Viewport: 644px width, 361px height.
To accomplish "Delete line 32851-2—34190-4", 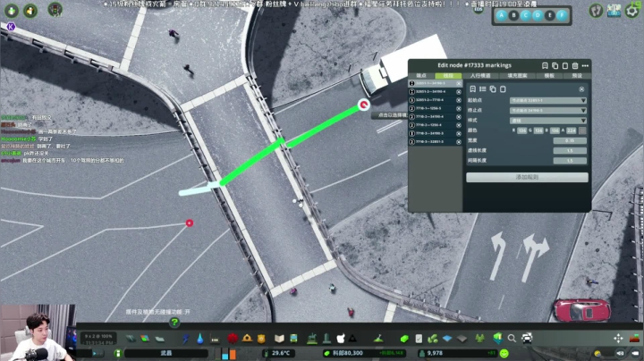I will click(459, 92).
